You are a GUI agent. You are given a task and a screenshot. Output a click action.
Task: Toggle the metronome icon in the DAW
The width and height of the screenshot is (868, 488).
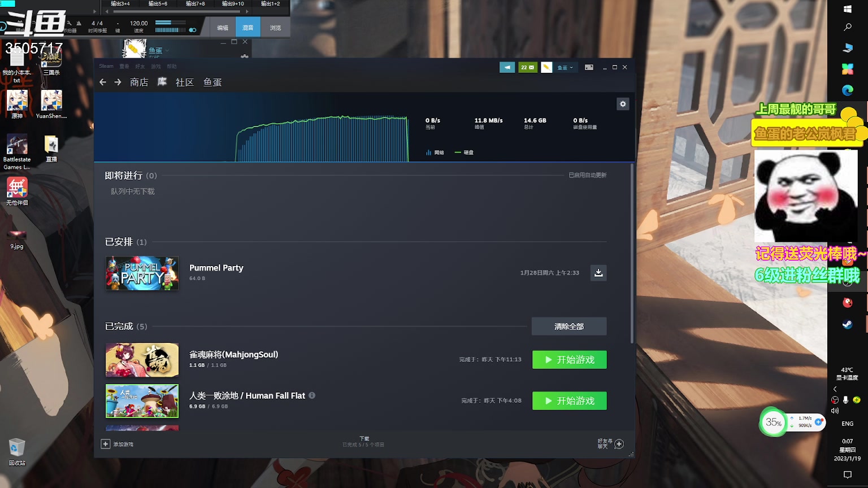click(x=79, y=24)
